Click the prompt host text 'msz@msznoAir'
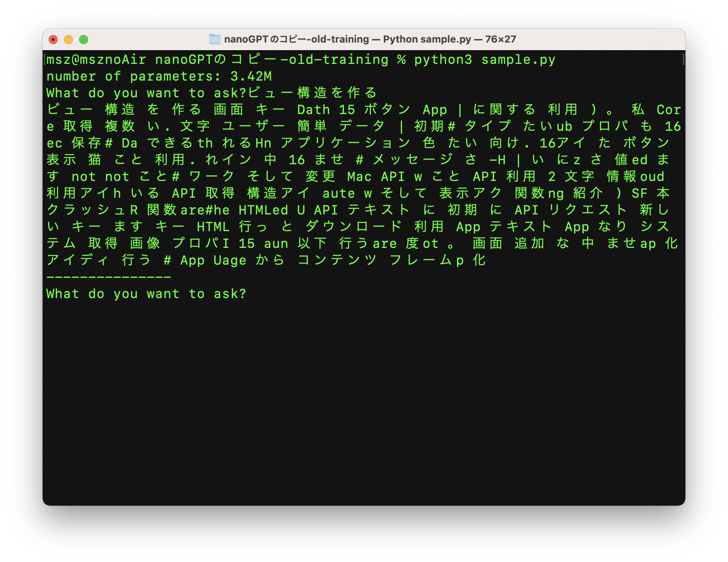The width and height of the screenshot is (728, 562). tap(97, 60)
